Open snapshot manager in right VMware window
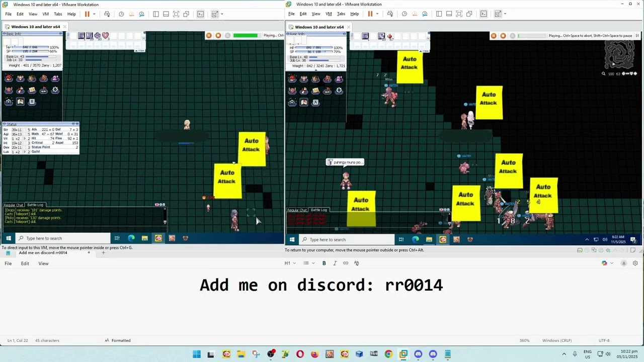Image resolution: width=644 pixels, height=362 pixels. [425, 14]
